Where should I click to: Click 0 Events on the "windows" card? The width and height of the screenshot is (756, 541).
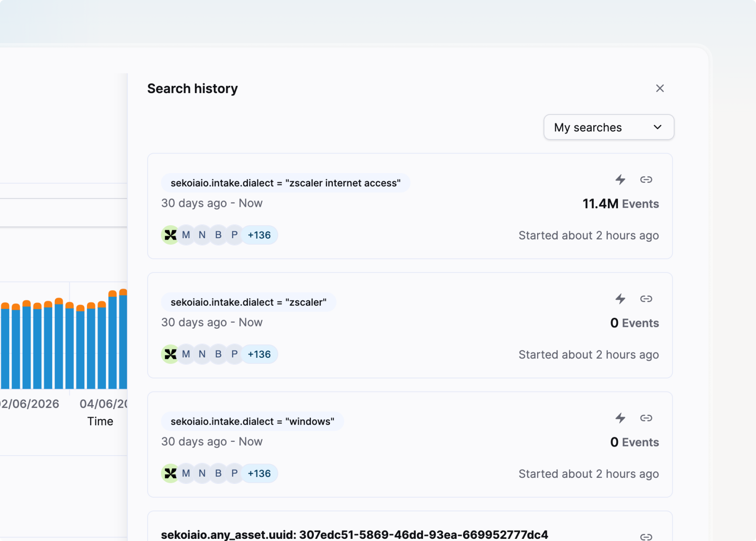[634, 442]
